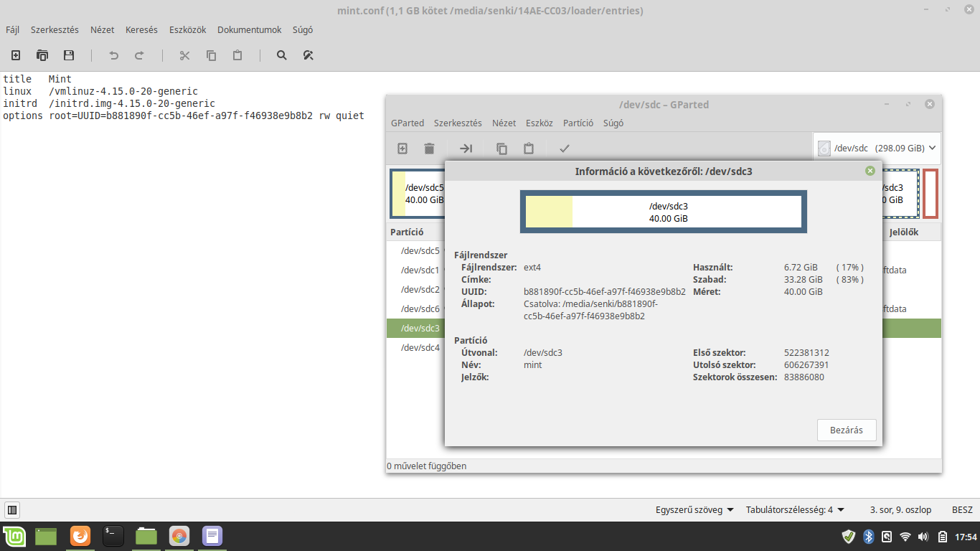The height and width of the screenshot is (551, 980).
Task: Open the terminal from the panel
Action: (113, 536)
